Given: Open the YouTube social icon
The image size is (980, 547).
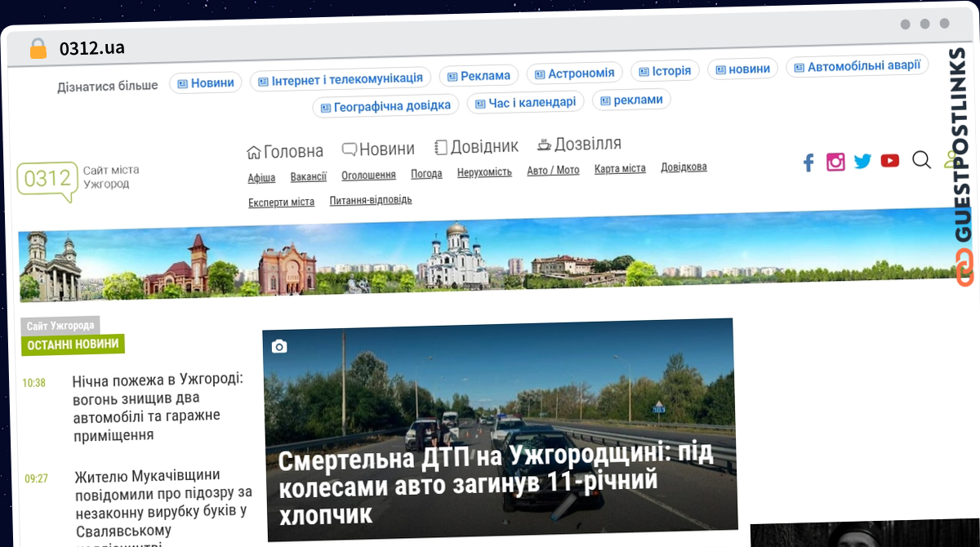Looking at the screenshot, I should tap(890, 161).
